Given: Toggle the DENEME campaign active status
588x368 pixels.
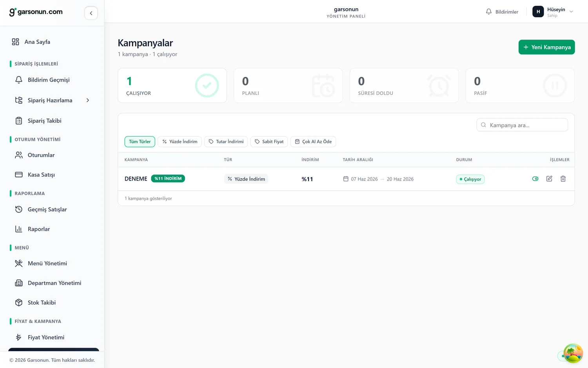Looking at the screenshot, I should [x=535, y=179].
